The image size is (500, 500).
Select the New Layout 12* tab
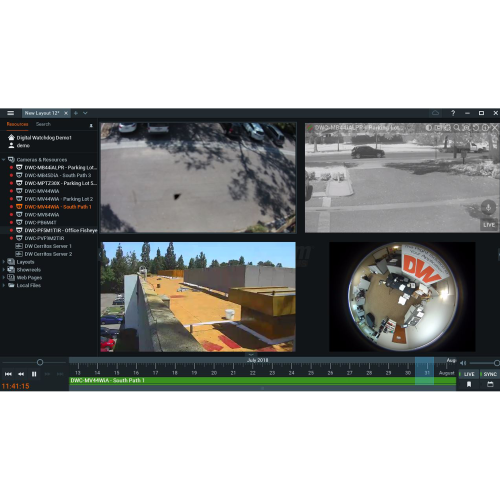click(x=42, y=113)
